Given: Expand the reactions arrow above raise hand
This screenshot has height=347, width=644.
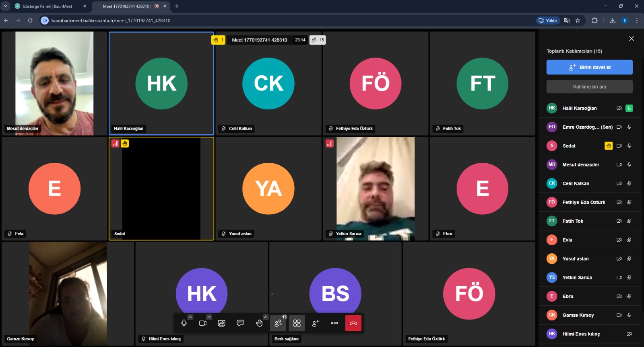Looking at the screenshot, I should [266, 317].
